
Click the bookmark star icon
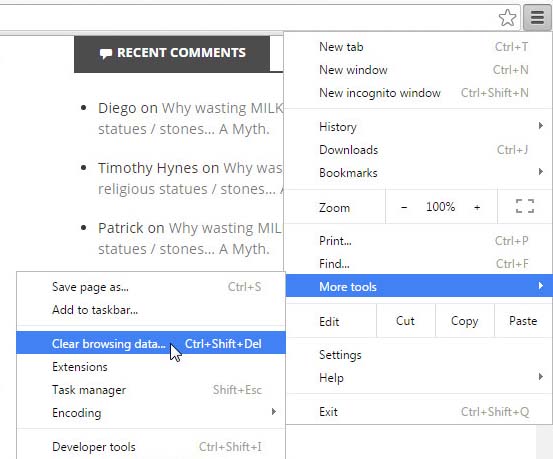(x=508, y=18)
